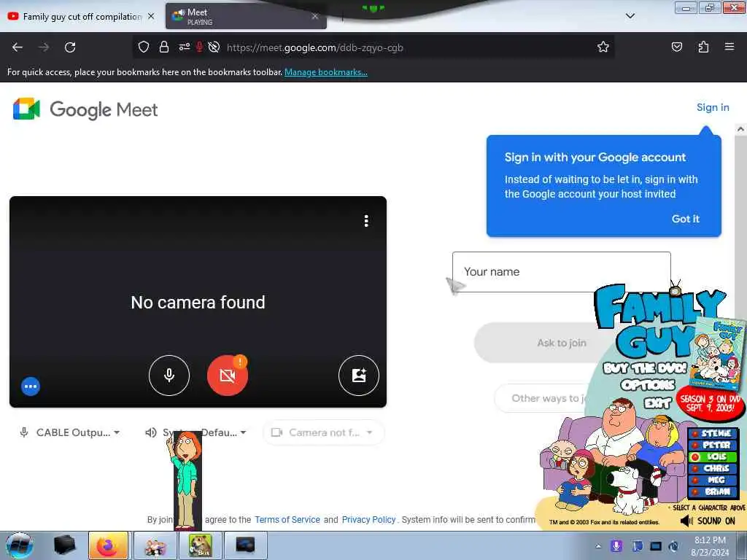
Task: Close the Family guy YouTube tab
Action: click(151, 16)
